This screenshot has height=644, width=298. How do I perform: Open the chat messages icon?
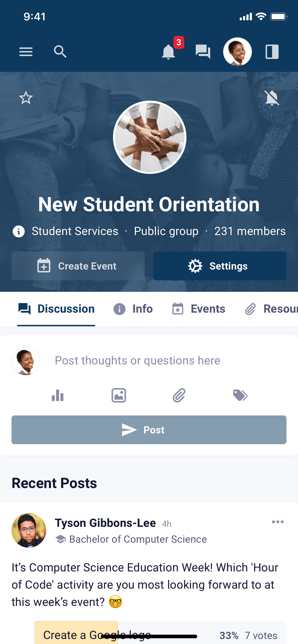(203, 52)
